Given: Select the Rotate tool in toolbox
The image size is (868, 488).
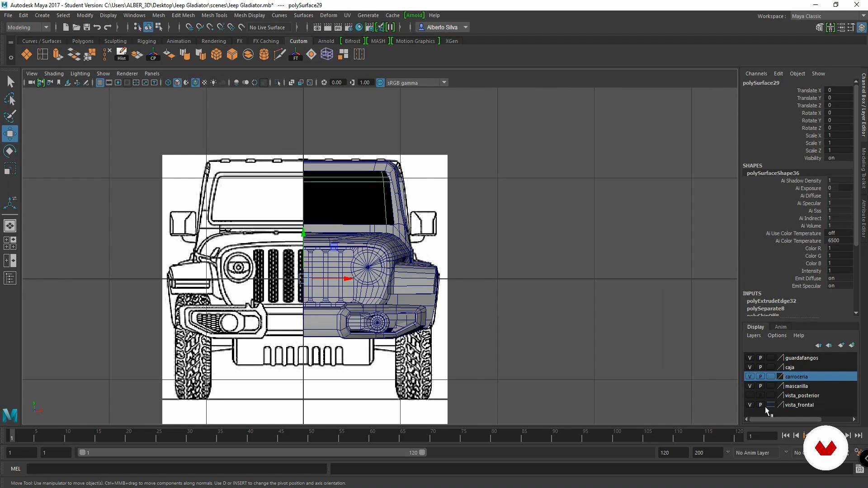Looking at the screenshot, I should pos(10,151).
